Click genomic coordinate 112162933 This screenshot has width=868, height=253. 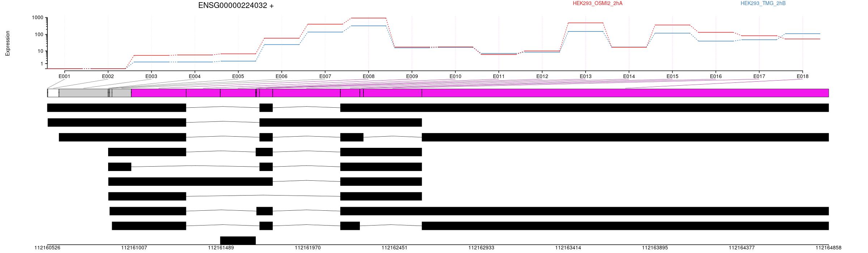(x=481, y=248)
